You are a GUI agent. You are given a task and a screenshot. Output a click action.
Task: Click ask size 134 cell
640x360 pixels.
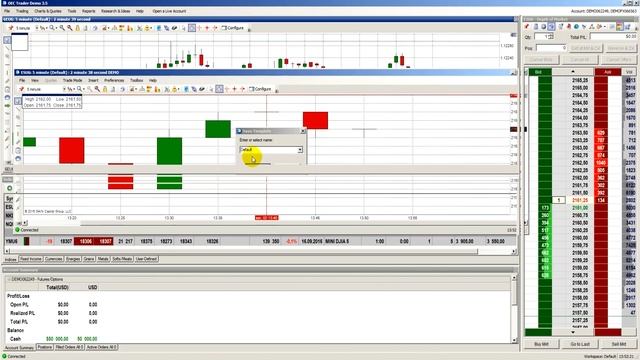[x=601, y=200]
